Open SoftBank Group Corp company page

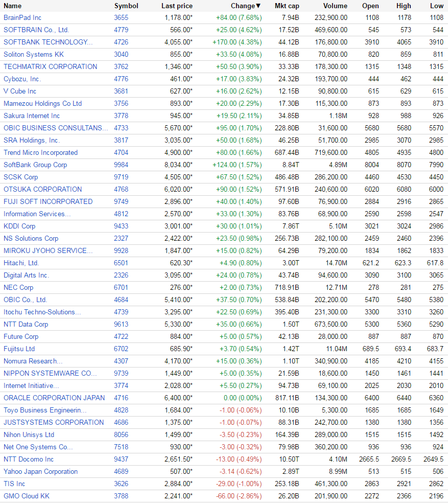point(35,165)
